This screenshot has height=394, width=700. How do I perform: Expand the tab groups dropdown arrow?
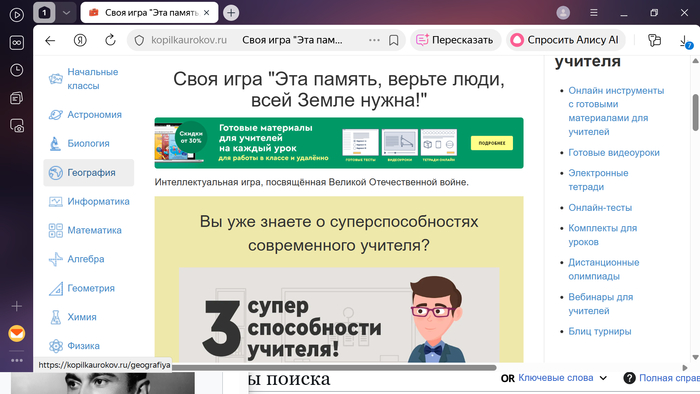point(66,12)
